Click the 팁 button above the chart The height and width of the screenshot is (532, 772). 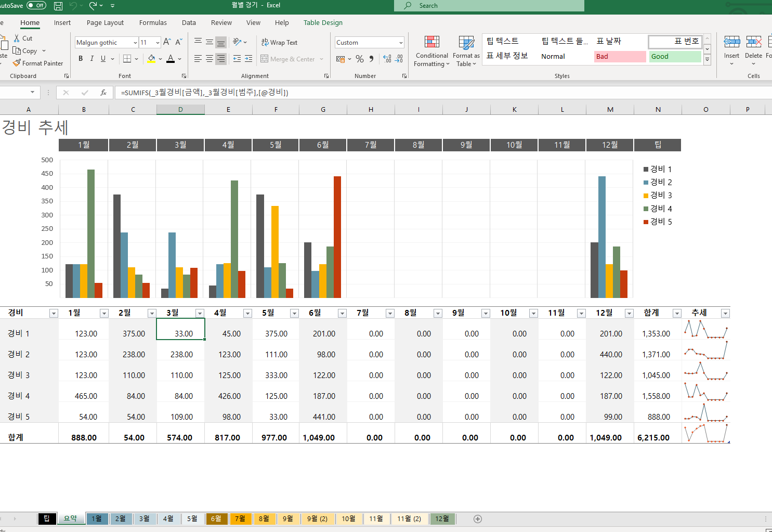(x=658, y=145)
